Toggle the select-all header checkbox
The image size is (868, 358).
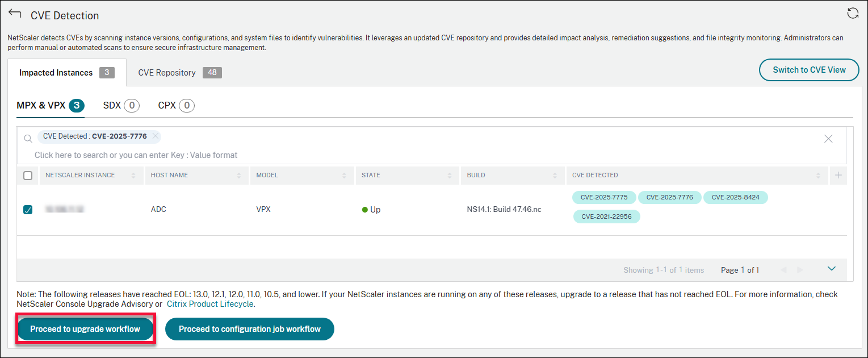coord(28,176)
